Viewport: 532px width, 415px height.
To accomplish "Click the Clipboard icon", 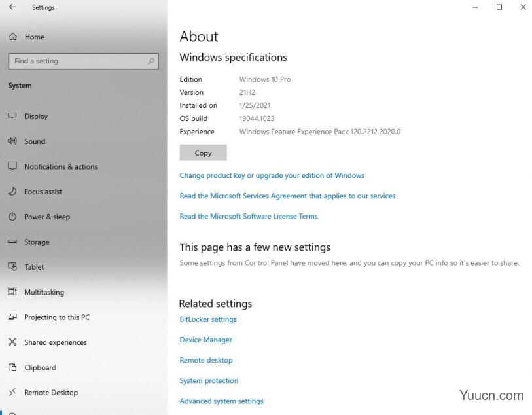I will click(x=12, y=367).
